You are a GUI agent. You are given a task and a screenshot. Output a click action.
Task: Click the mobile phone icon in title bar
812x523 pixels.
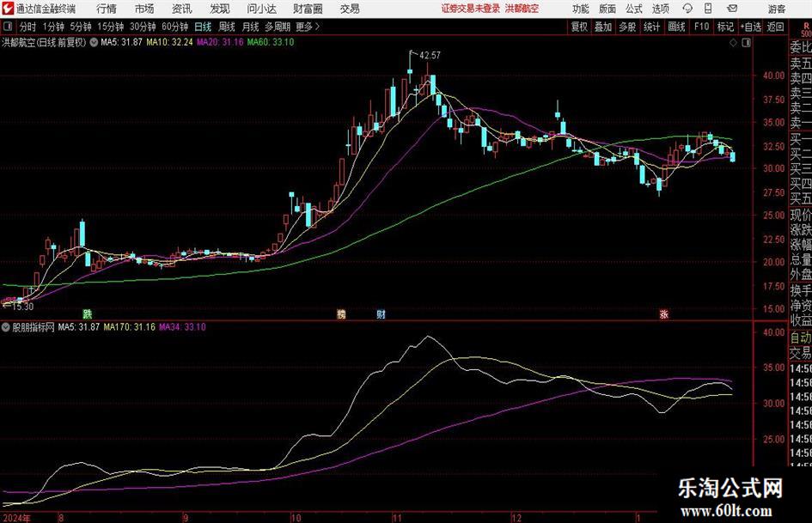click(x=708, y=9)
